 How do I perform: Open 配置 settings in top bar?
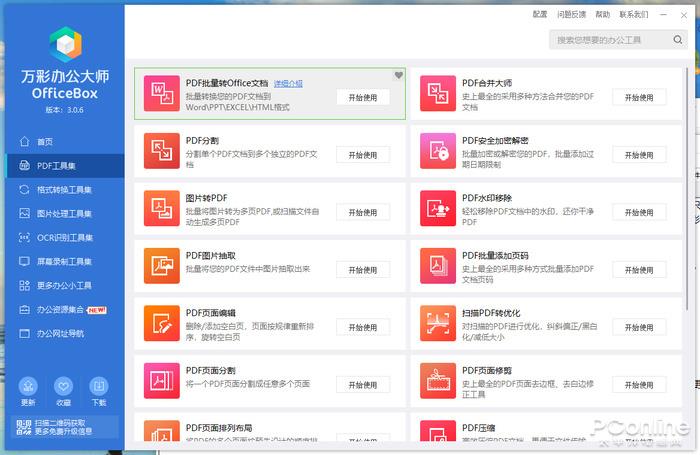[x=540, y=14]
